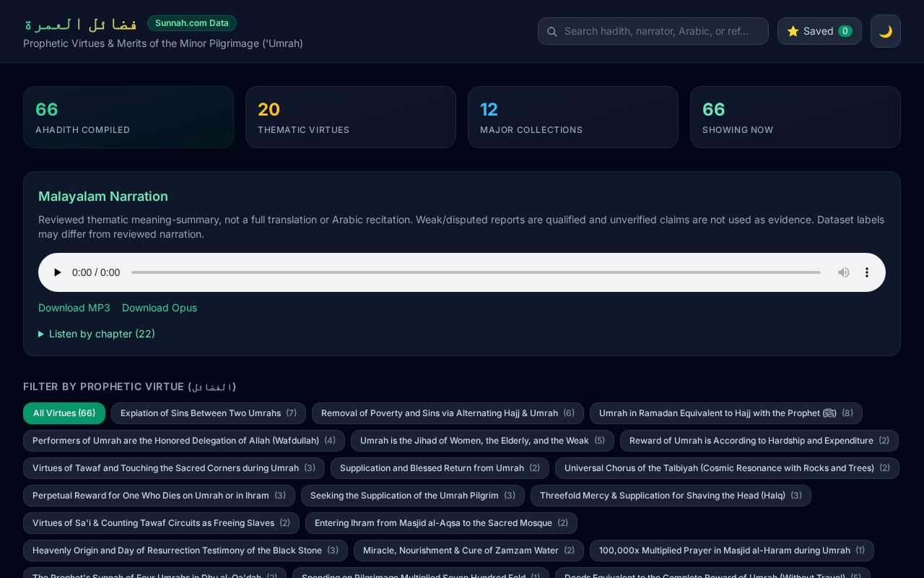The width and height of the screenshot is (924, 578).
Task: Click the 20 Thematic Virtues stat card
Action: click(351, 117)
